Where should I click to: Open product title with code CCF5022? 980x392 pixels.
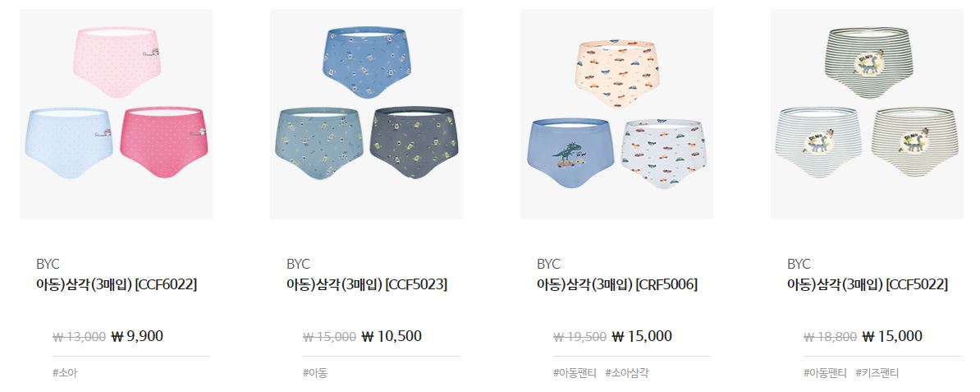(x=868, y=285)
